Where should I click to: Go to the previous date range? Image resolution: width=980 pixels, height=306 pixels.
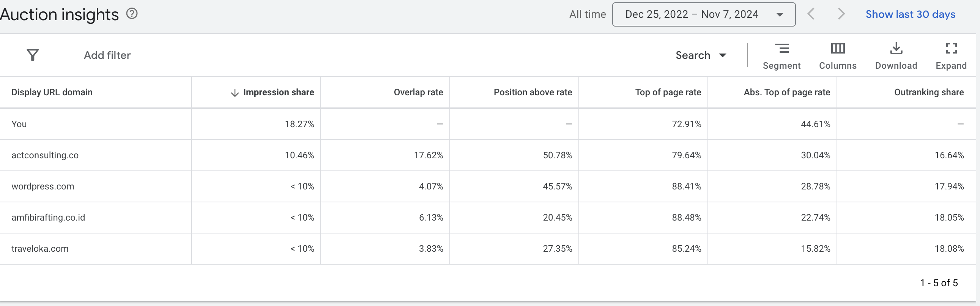coord(811,14)
